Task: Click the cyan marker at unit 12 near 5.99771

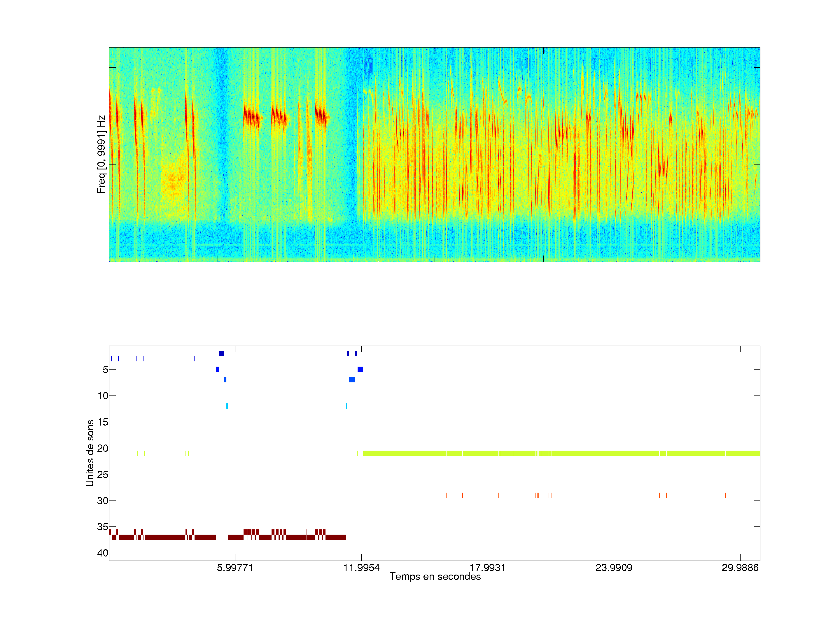Action: point(227,406)
